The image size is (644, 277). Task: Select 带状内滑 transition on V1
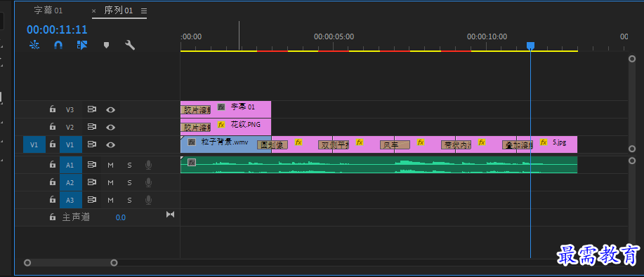click(456, 145)
